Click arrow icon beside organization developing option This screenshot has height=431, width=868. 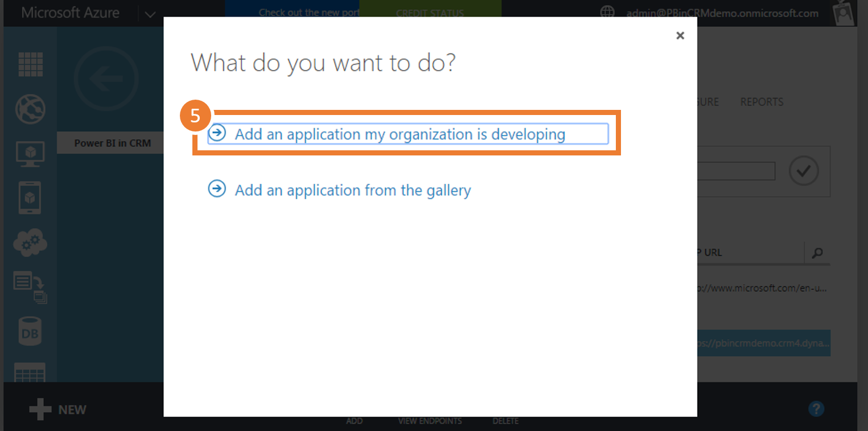pos(217,133)
